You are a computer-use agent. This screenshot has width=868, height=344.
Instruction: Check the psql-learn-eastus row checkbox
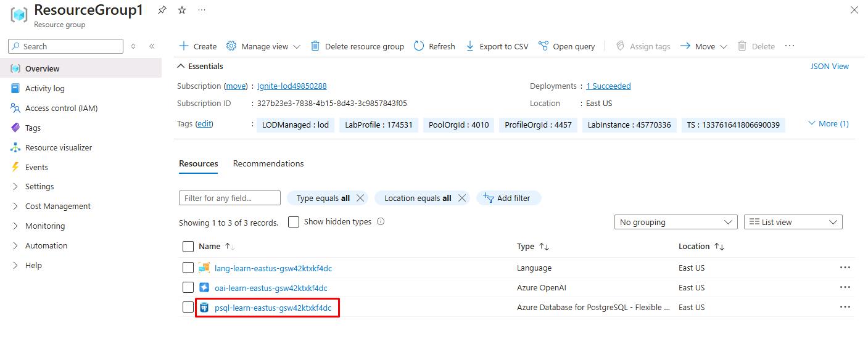click(188, 307)
